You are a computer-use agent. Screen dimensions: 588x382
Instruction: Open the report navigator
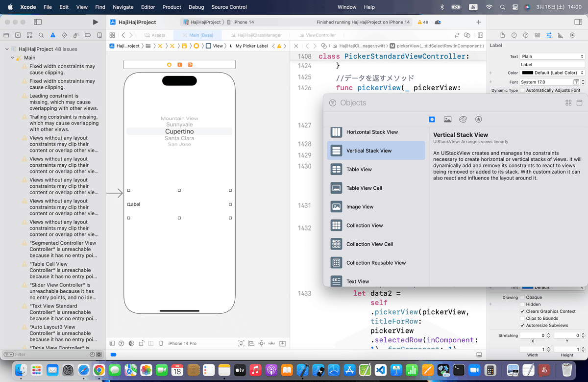point(99,35)
